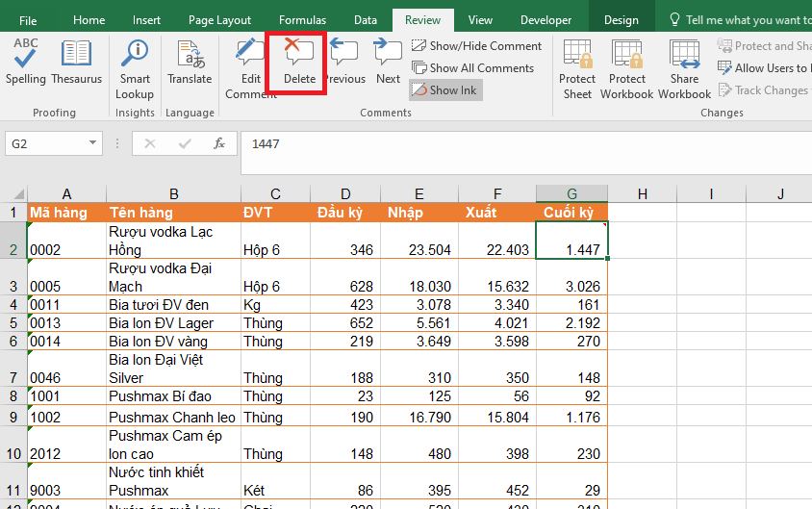Switch to the Formulas tab
The height and width of the screenshot is (509, 812).
(302, 20)
